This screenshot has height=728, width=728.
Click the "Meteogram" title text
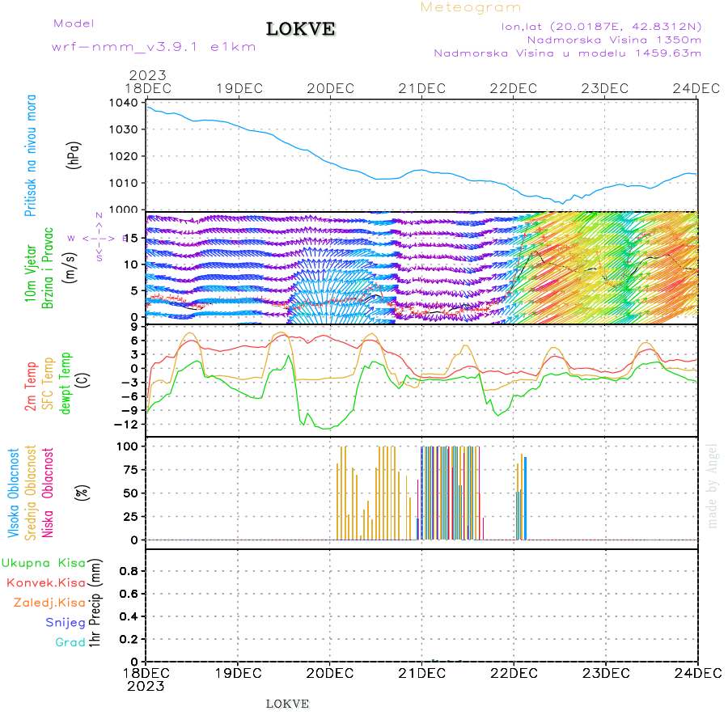pyautogui.click(x=470, y=7)
